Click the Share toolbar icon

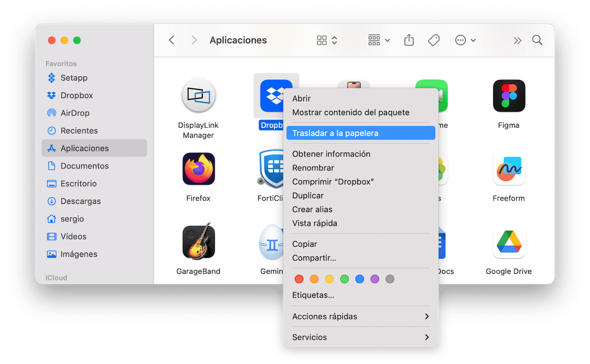tap(409, 40)
